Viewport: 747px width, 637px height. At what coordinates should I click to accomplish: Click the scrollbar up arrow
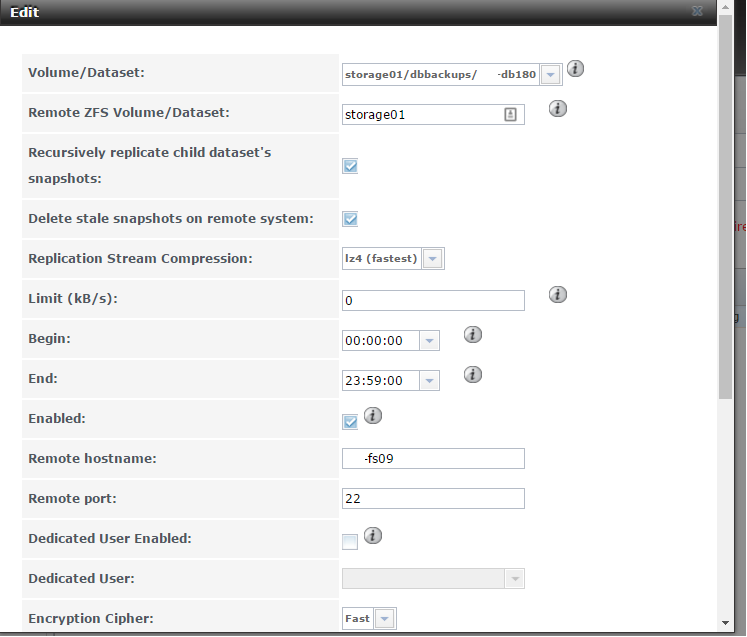(x=725, y=7)
